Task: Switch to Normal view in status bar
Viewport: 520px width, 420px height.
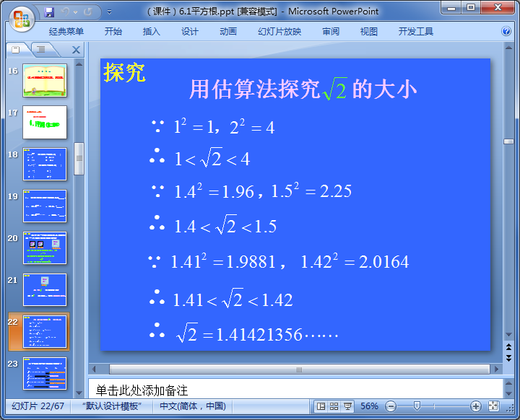Action: coord(321,406)
